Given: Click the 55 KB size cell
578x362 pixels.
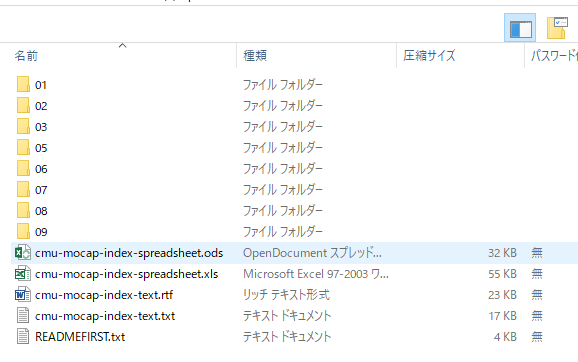Looking at the screenshot, I should 502,274.
